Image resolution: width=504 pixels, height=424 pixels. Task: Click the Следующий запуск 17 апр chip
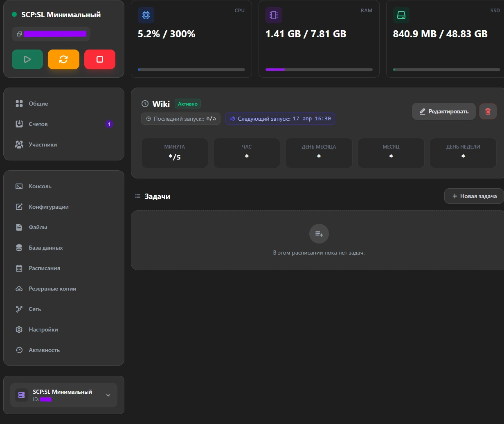coord(280,119)
